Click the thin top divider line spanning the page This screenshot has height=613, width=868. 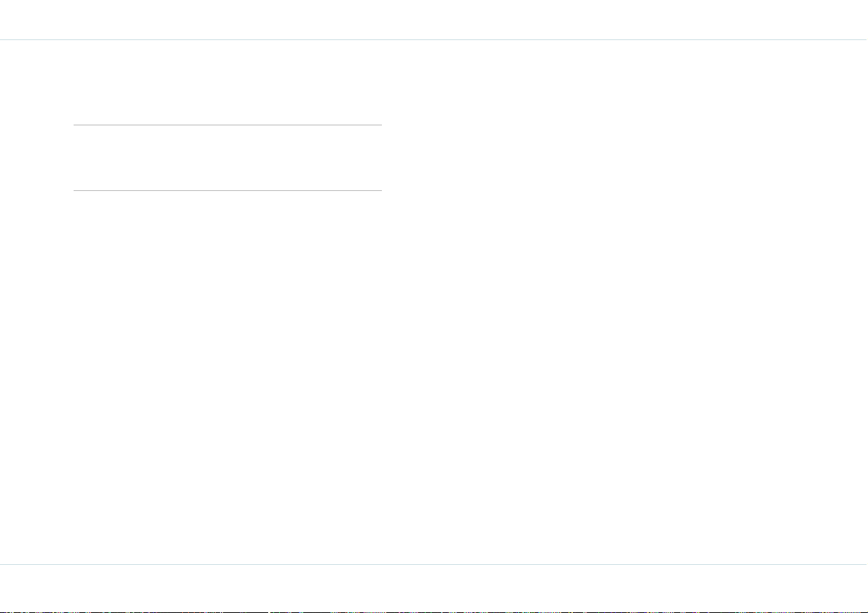(434, 40)
